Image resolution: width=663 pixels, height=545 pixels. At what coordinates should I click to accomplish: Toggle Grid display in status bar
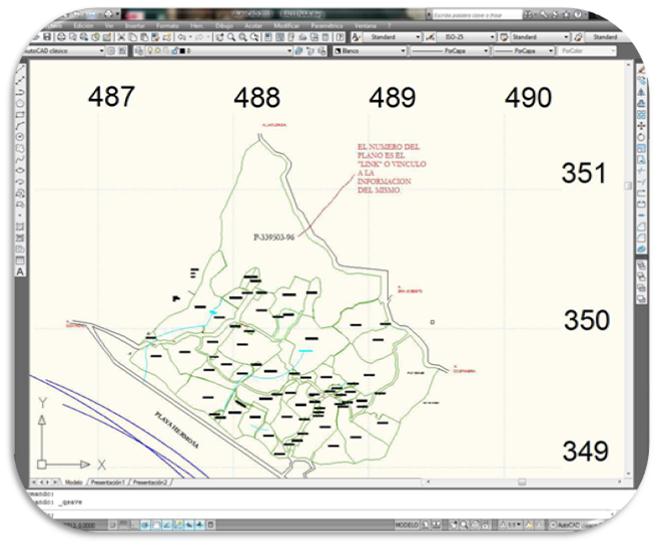pos(124,525)
